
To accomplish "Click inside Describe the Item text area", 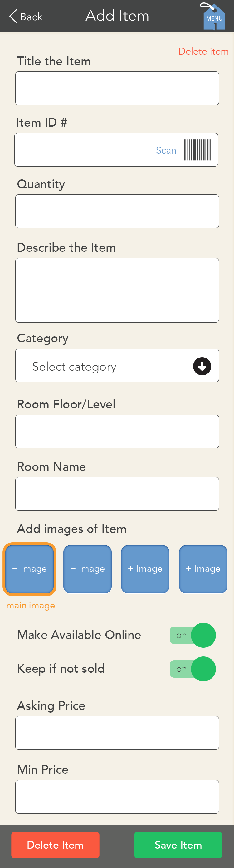I will click(x=117, y=290).
